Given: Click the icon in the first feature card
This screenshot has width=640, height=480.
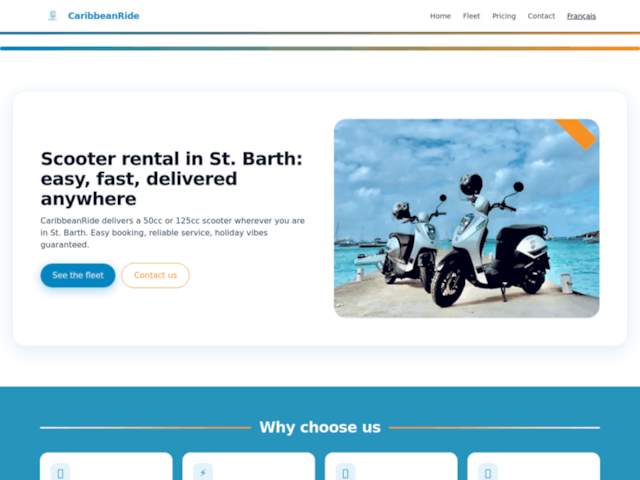Looking at the screenshot, I should coord(60,473).
